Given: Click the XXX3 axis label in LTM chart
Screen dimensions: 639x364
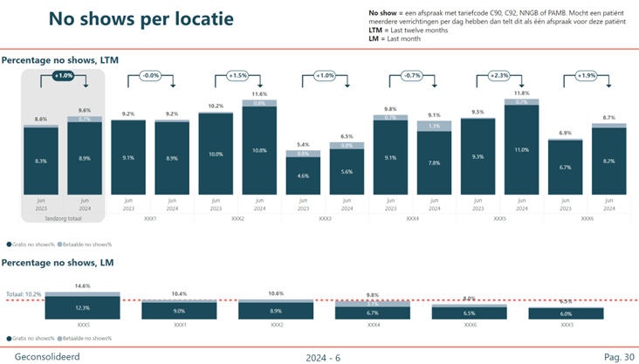Looking at the screenshot, I should pyautogui.click(x=325, y=219).
